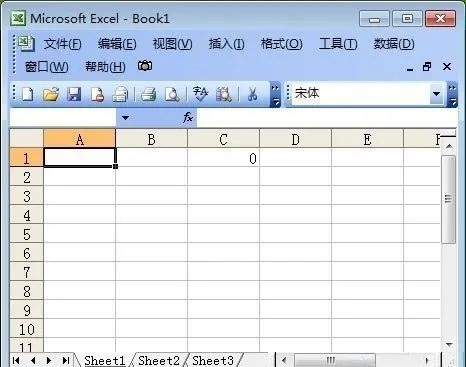Save the workbook with the floppy disk icon
466x367 pixels.
(74, 94)
